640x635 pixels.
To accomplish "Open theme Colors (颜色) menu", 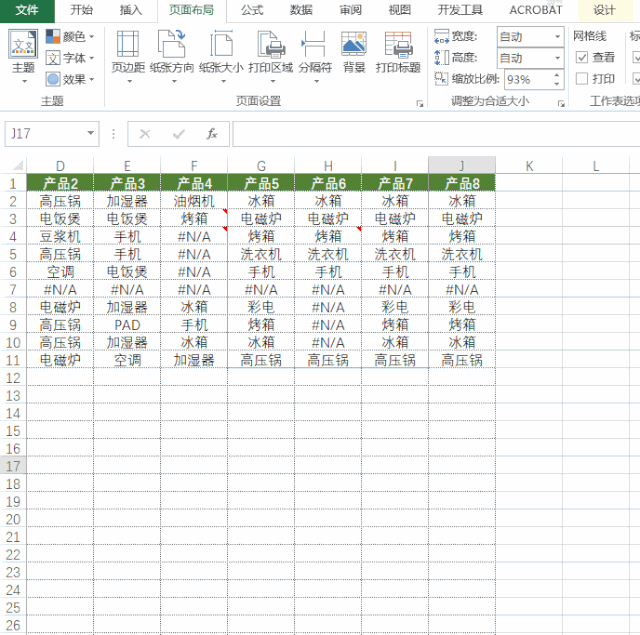I will [69, 37].
